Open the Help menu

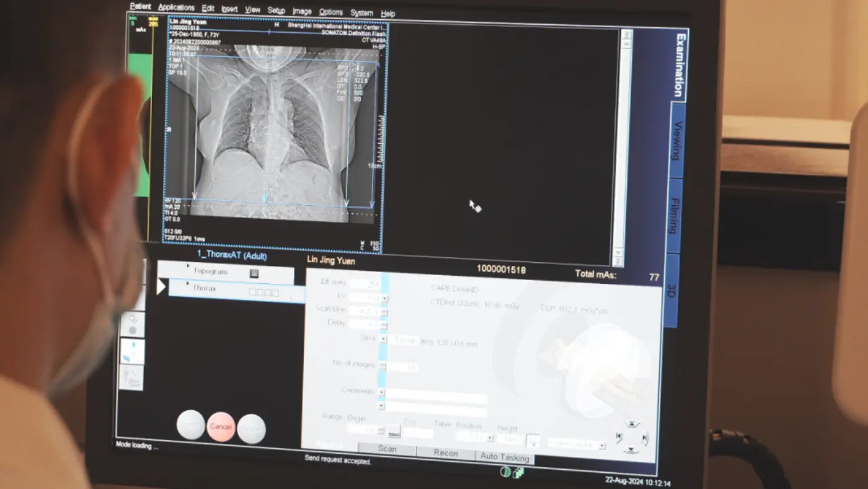pos(387,13)
